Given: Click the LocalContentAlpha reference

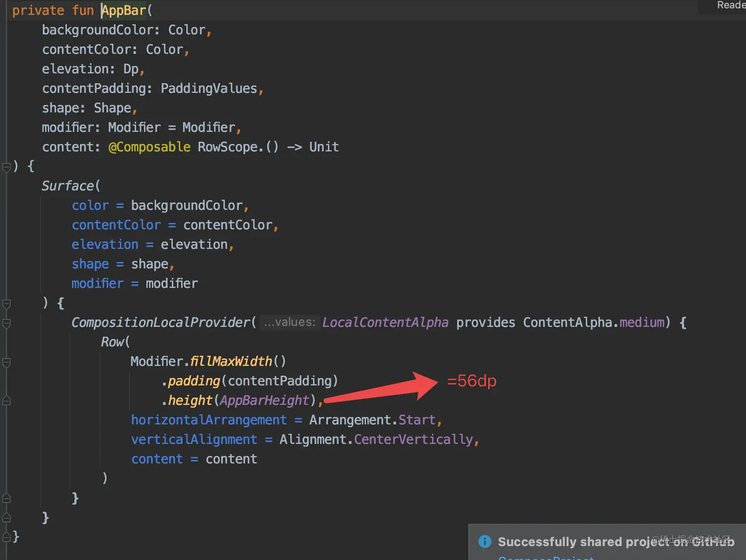Looking at the screenshot, I should (385, 323).
